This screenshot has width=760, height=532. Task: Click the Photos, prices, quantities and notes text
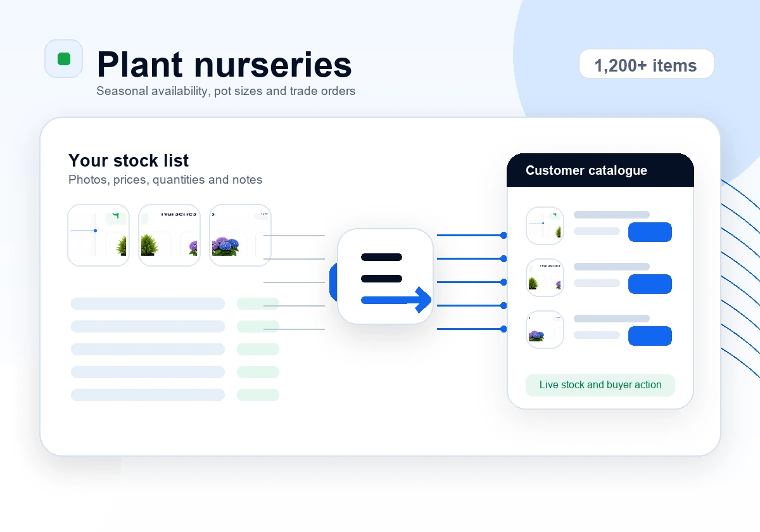pos(165,180)
